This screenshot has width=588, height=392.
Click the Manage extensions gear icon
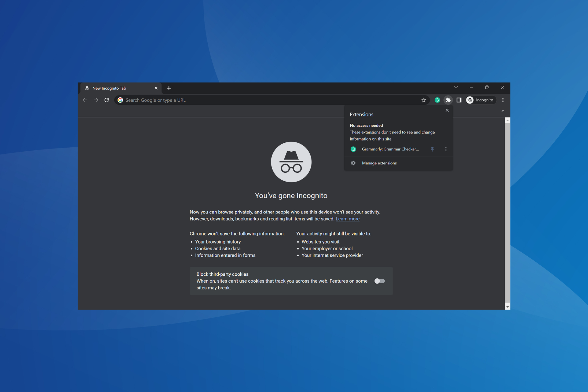point(353,163)
